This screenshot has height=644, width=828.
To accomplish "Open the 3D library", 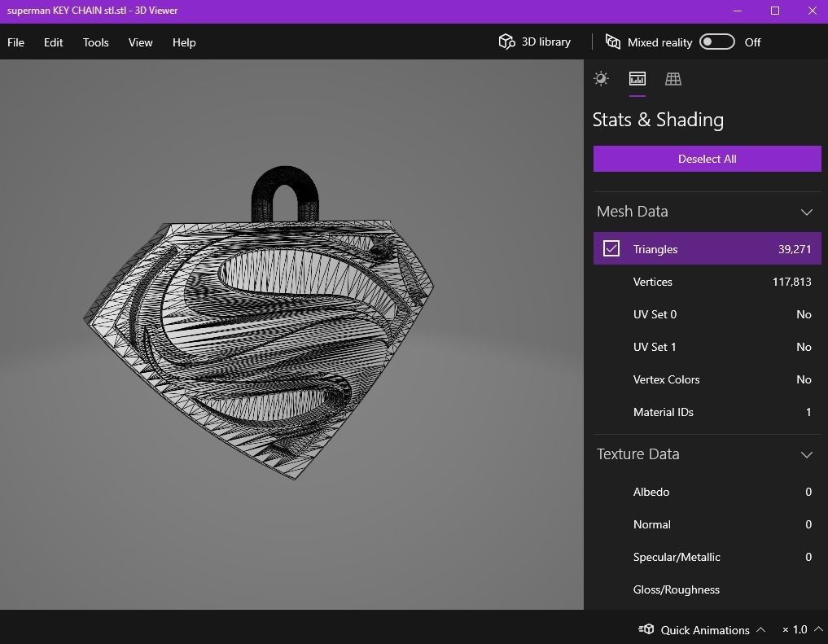I will click(534, 42).
